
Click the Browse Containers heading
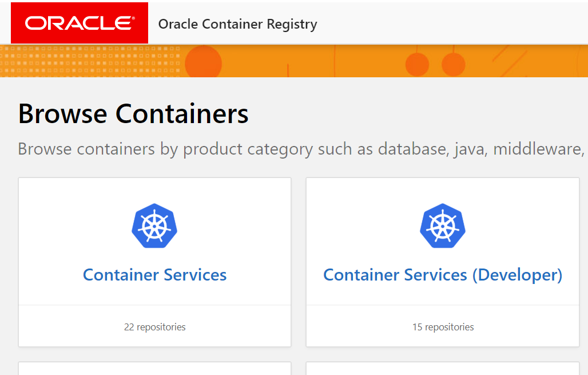133,114
